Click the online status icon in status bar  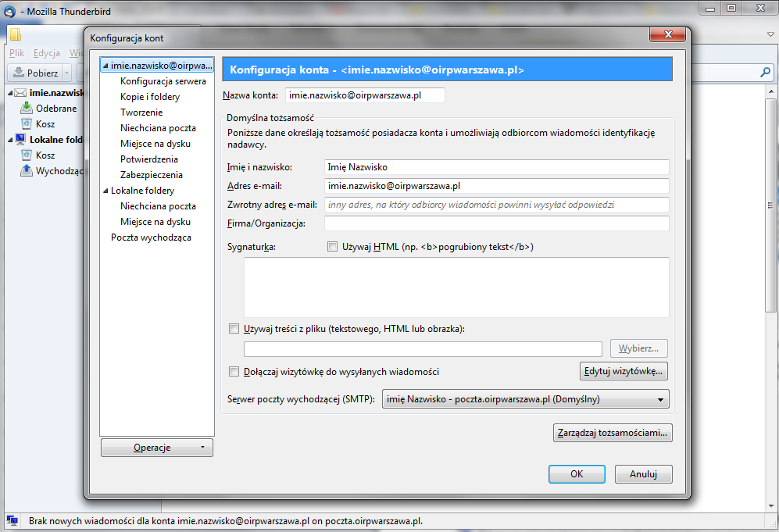click(13, 520)
